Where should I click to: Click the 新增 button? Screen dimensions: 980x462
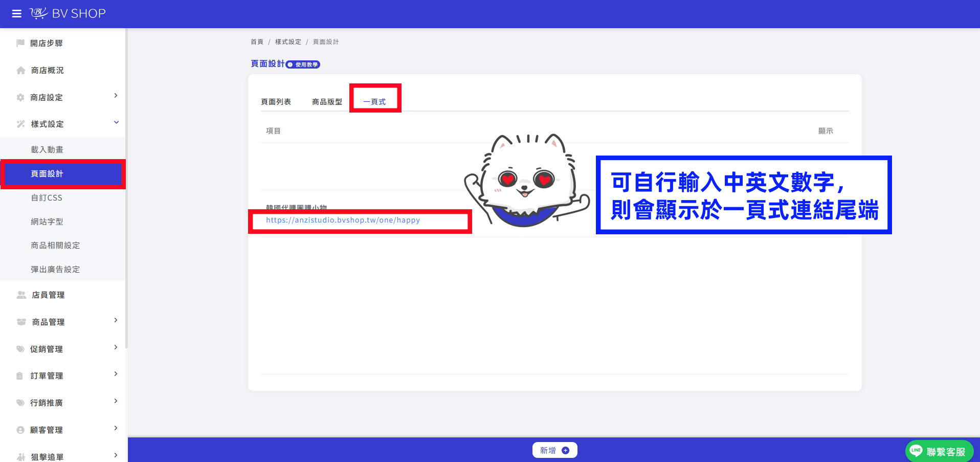click(555, 450)
